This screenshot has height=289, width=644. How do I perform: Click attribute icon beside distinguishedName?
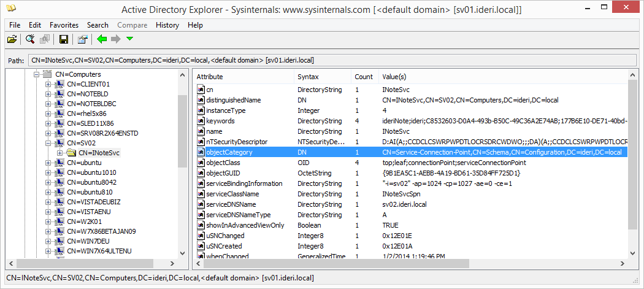click(x=201, y=100)
